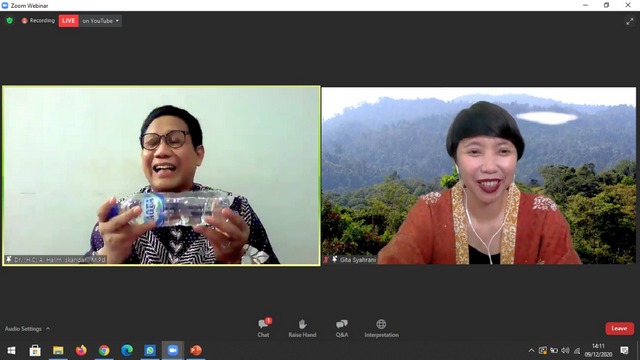This screenshot has height=360, width=640.
Task: Open Firefox from the taskbar
Action: tap(81, 350)
